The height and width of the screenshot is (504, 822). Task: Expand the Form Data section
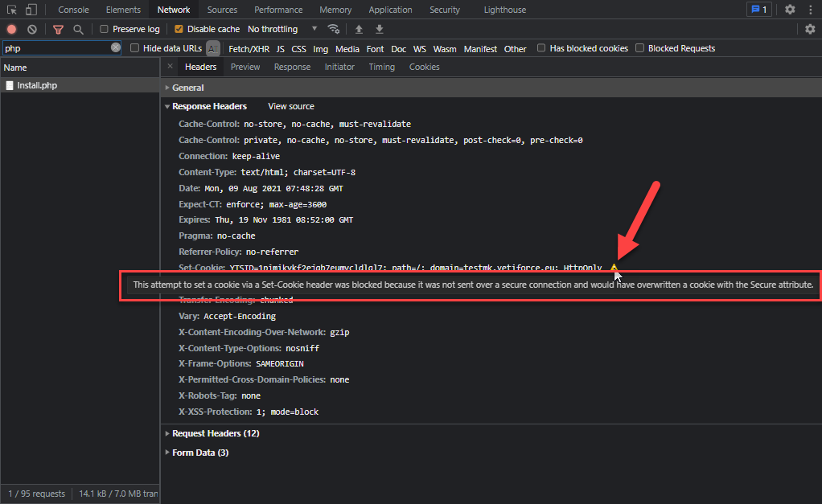(x=199, y=453)
